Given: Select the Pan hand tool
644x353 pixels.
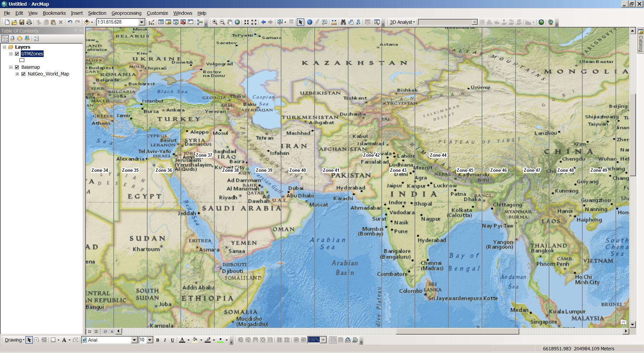Looking at the screenshot, I should (x=230, y=22).
